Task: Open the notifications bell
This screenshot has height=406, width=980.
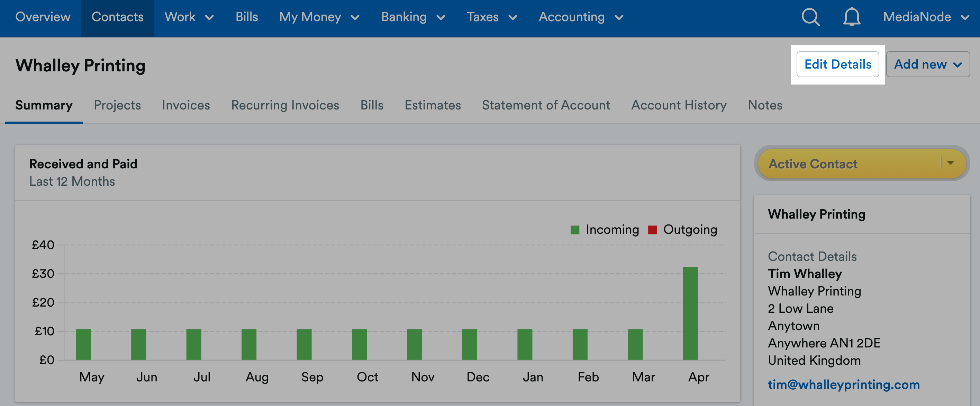Action: point(852,17)
